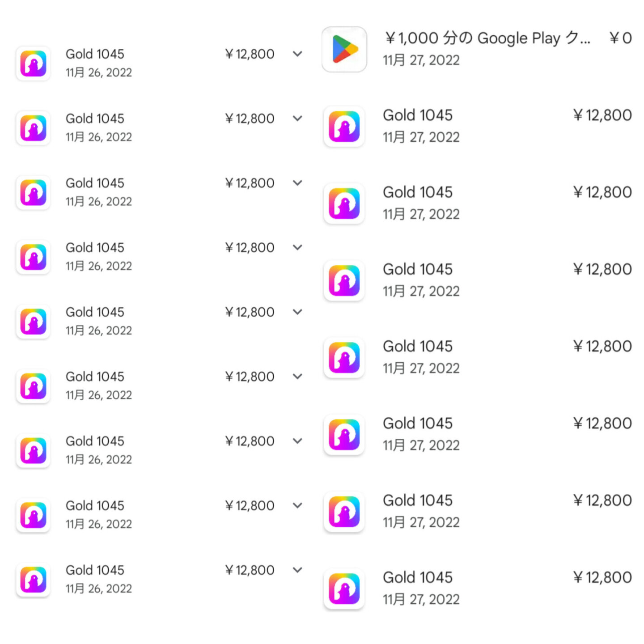
Task: Expand the fourth Nov 26 purchase chevron
Action: 297,247
